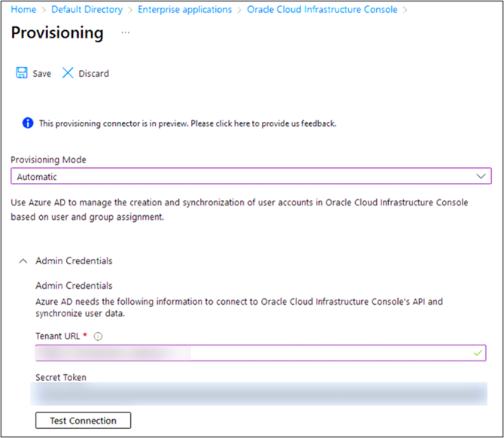Screen dimensions: 504x438
Task: Click into the Secret Token field
Action: [259, 394]
